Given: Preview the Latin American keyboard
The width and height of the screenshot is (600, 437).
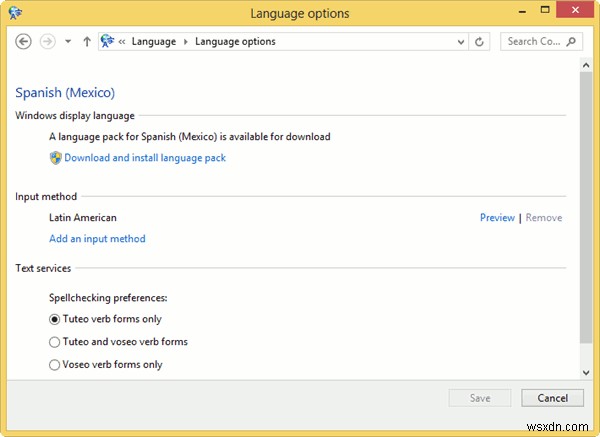Looking at the screenshot, I should pos(497,217).
